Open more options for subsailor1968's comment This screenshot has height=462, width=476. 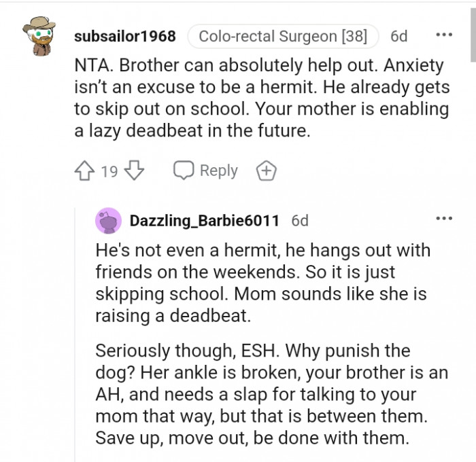tap(443, 35)
